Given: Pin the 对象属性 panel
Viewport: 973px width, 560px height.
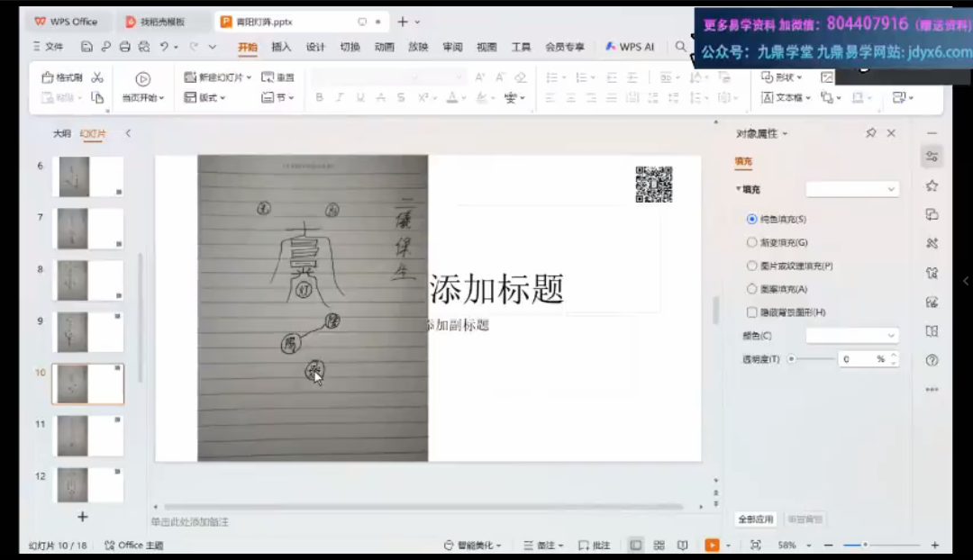Looking at the screenshot, I should [870, 133].
